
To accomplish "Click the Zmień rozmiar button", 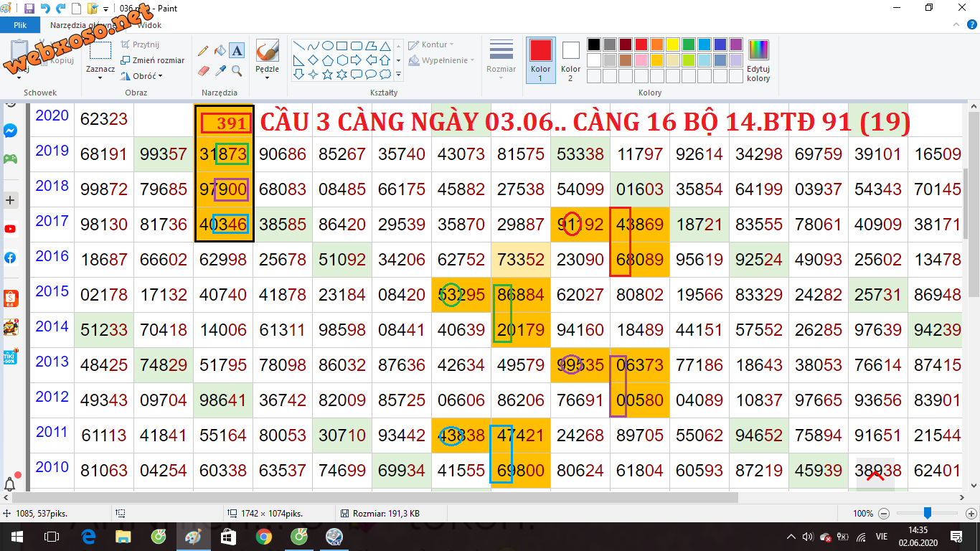I will point(153,60).
